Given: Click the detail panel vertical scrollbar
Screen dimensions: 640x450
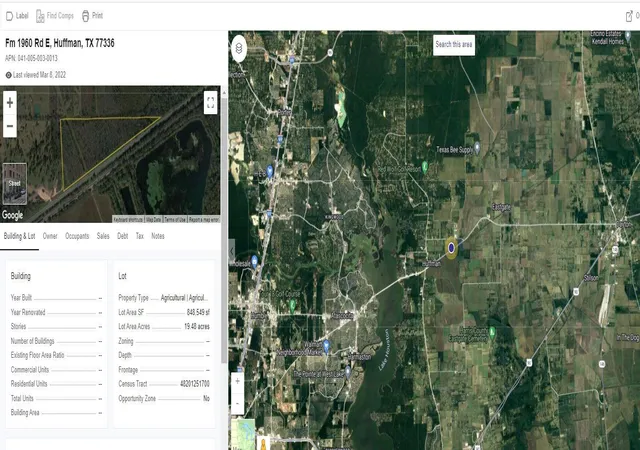Looking at the screenshot, I should pyautogui.click(x=224, y=229).
